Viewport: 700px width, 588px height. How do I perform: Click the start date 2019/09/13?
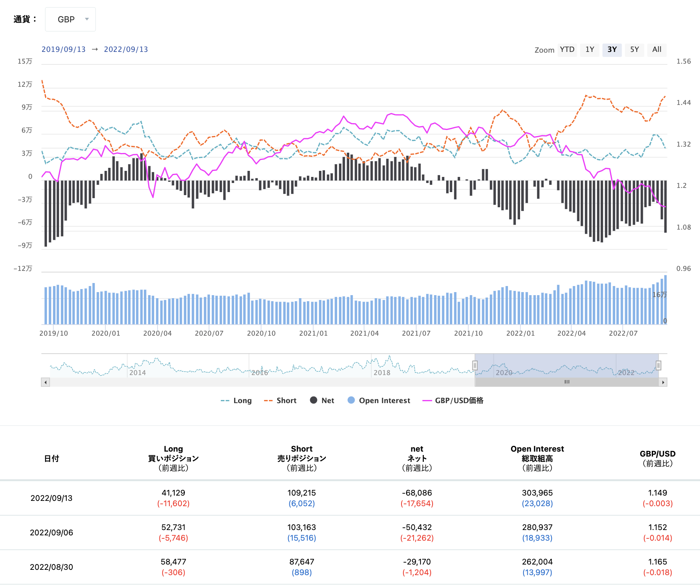click(64, 50)
